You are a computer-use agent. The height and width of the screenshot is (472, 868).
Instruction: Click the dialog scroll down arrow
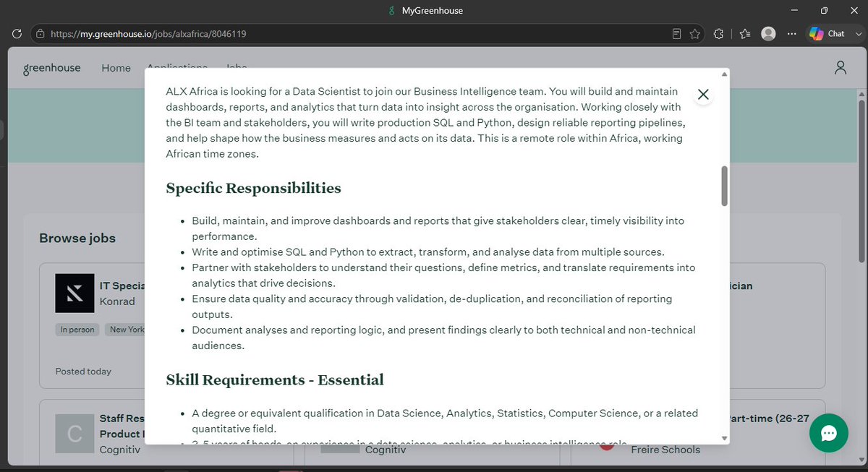point(724,438)
